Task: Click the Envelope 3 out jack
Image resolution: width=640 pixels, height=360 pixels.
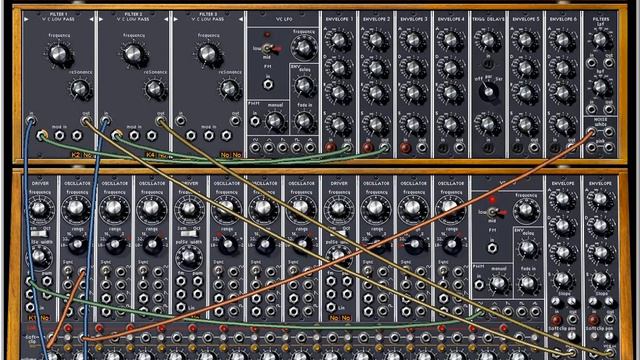Action: (x=422, y=147)
